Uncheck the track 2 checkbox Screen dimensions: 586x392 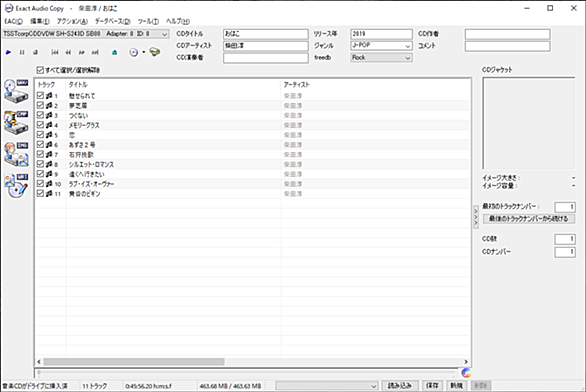pyautogui.click(x=40, y=105)
